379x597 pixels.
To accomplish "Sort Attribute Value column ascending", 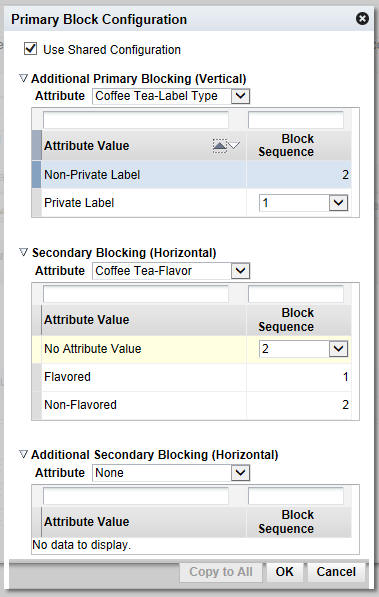I will click(219, 145).
